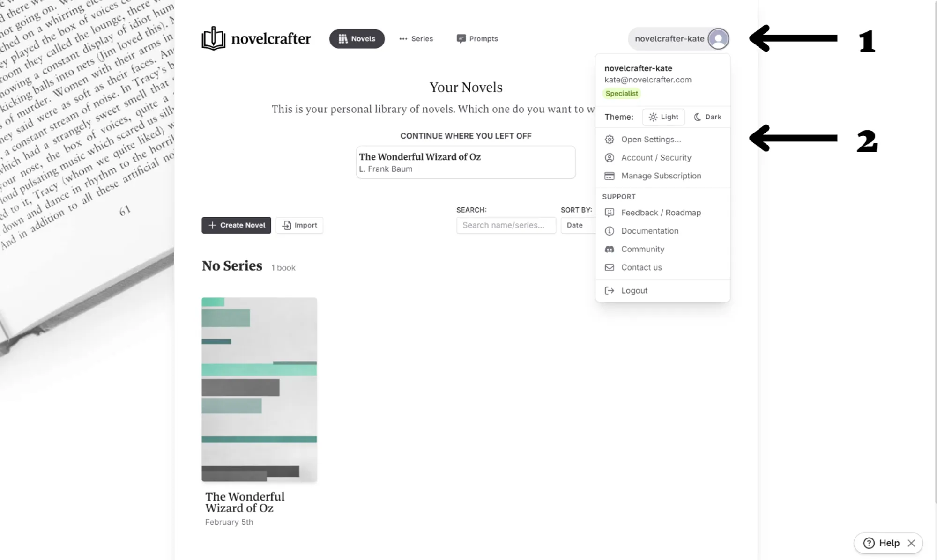The width and height of the screenshot is (937, 560).
Task: Select the Community support menu item
Action: coord(642,250)
